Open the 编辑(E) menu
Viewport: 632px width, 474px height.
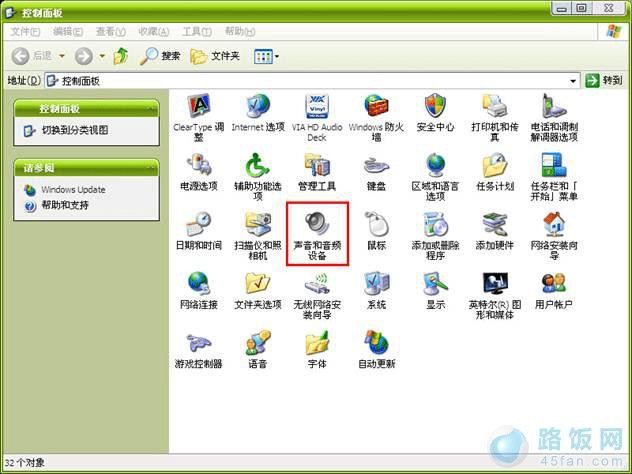click(x=68, y=31)
